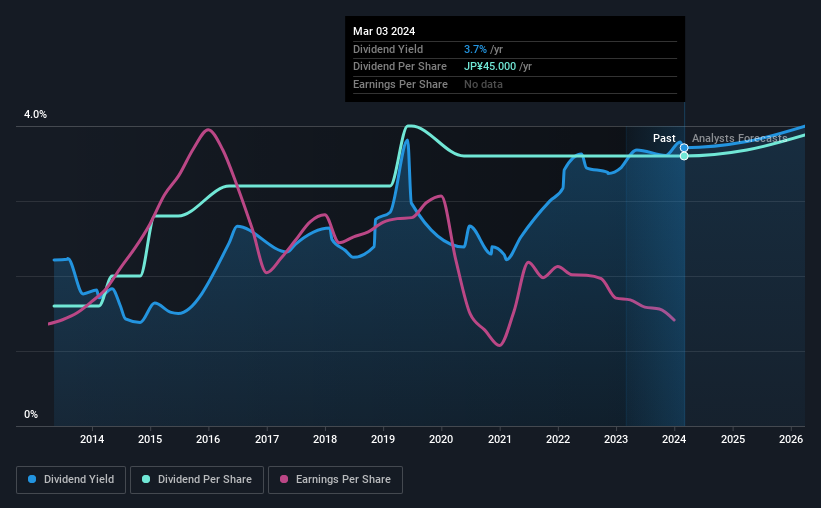Toggle the Earnings Per Share legend button
Screen dimensions: 821x508
(335, 480)
